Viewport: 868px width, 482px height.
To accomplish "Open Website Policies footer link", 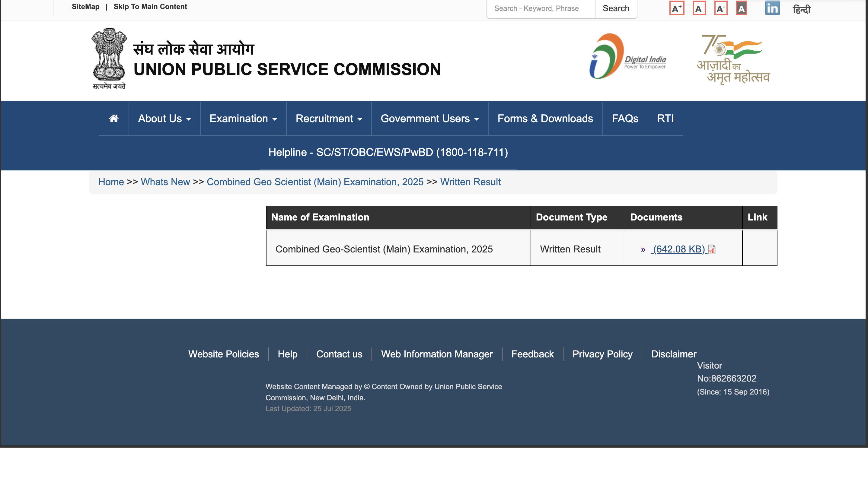I will [x=223, y=354].
